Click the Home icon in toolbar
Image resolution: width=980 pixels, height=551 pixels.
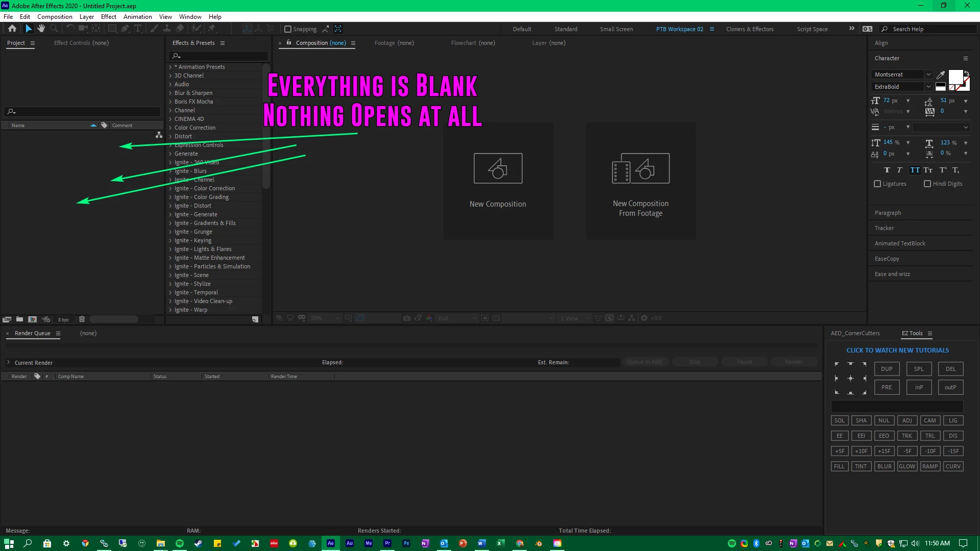[12, 29]
